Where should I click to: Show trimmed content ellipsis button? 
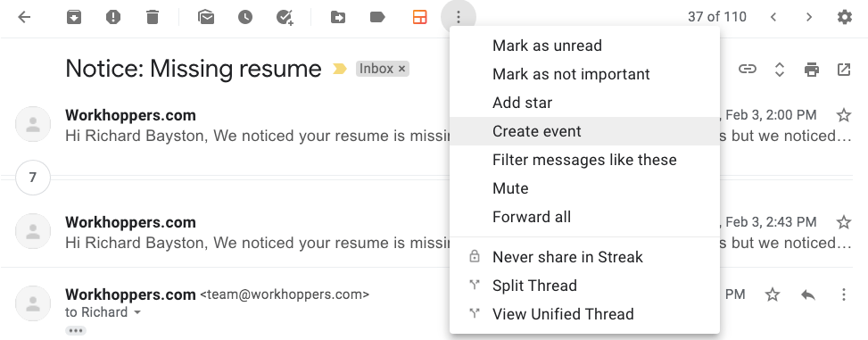click(76, 331)
